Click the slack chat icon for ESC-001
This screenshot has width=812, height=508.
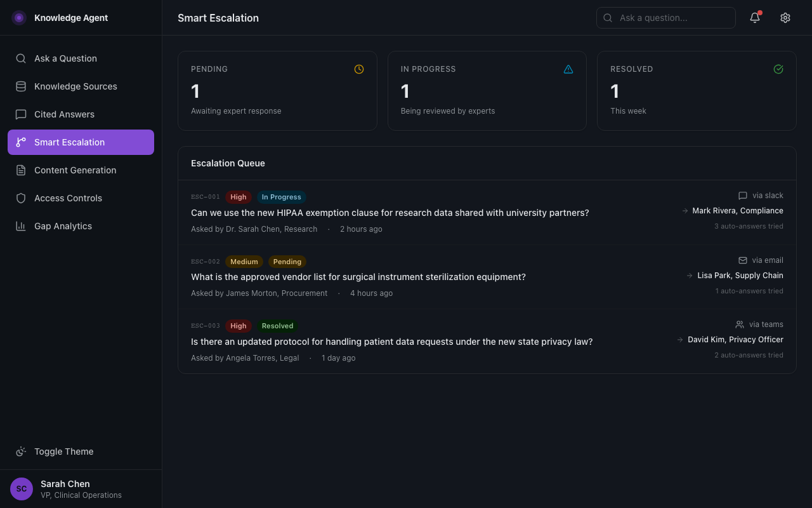743,195
